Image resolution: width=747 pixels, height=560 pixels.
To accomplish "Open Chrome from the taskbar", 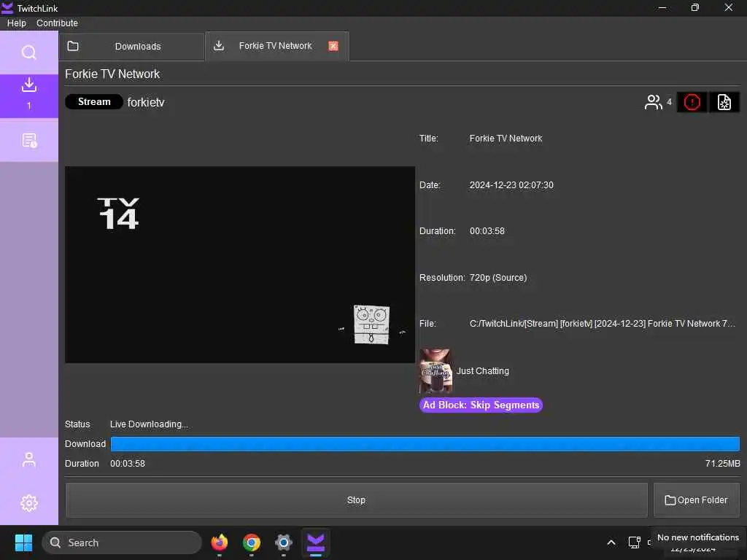I will tap(252, 542).
